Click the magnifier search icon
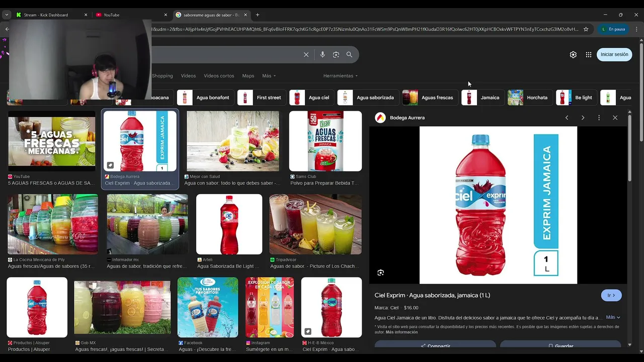The image size is (644, 362). point(349,55)
